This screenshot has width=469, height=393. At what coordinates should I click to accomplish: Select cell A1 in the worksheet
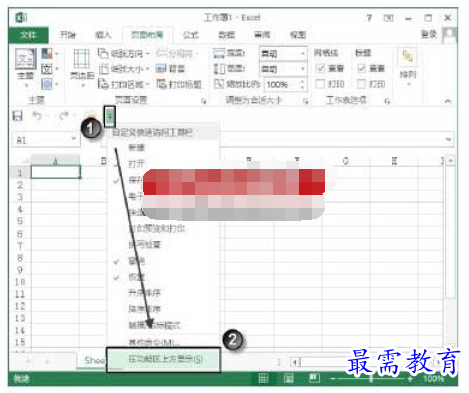(56, 172)
